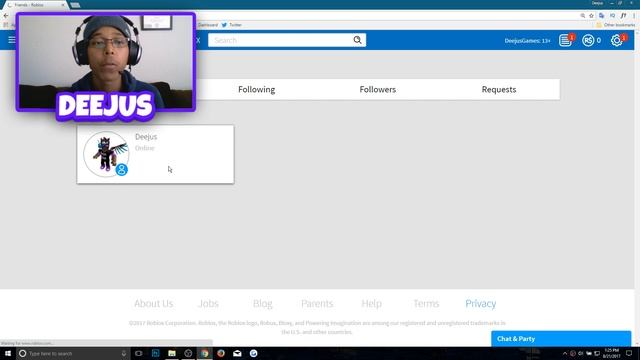Viewport: 640px width, 360px height.
Task: Open the Deejus friend name link
Action: [x=146, y=137]
